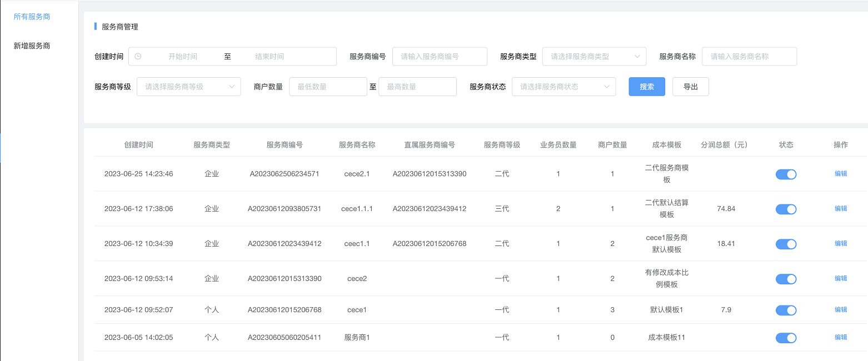The width and height of the screenshot is (868, 361).
Task: Click the clock icon in the 创建时间 field
Action: (x=138, y=57)
